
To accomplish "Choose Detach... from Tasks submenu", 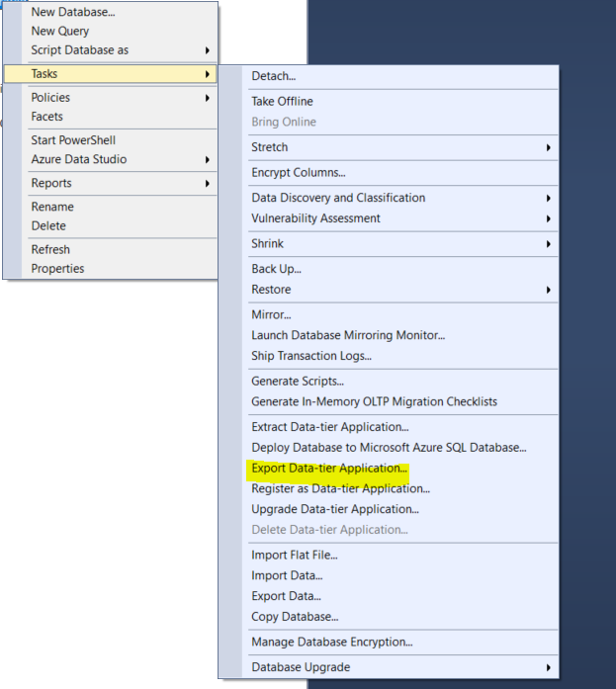I will pos(389,76).
